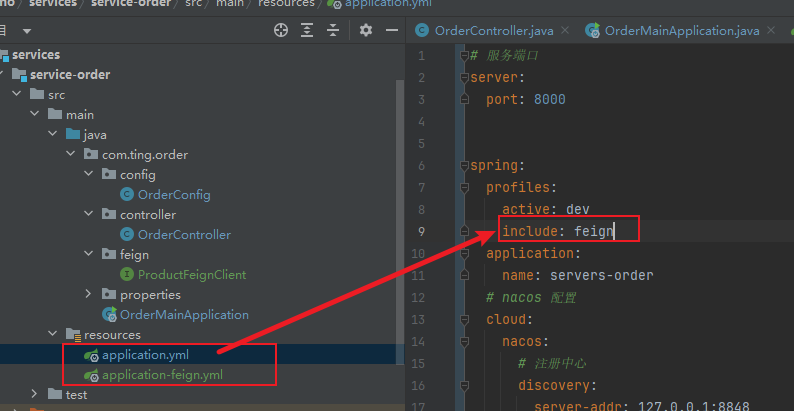Click the ProductFeignClient interface icon
The width and height of the screenshot is (794, 411).
pyautogui.click(x=127, y=275)
